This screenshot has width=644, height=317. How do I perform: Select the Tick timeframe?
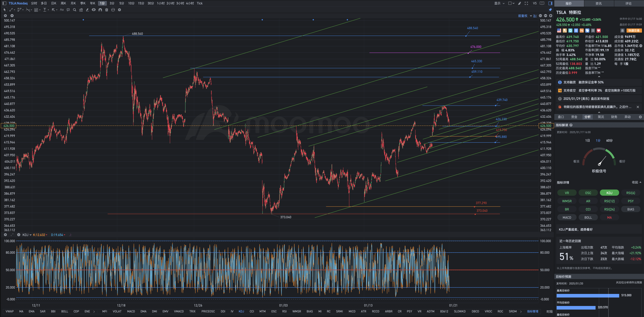tap(200, 3)
